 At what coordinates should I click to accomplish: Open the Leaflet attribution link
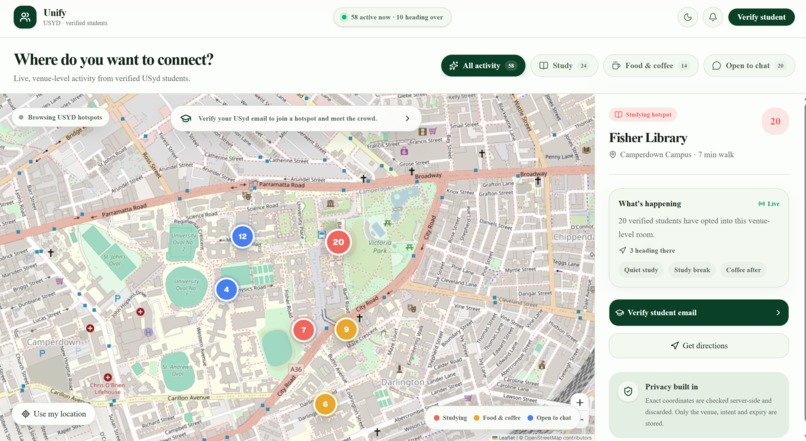point(506,438)
